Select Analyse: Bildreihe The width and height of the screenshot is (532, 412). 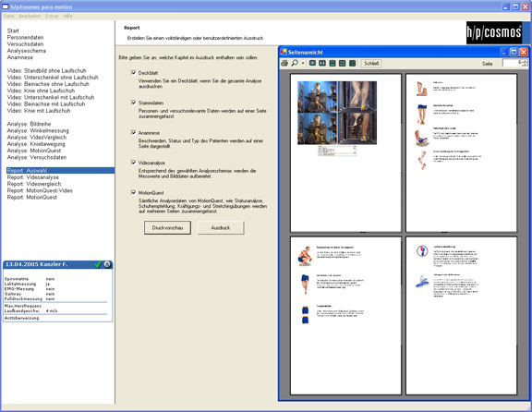(x=29, y=124)
